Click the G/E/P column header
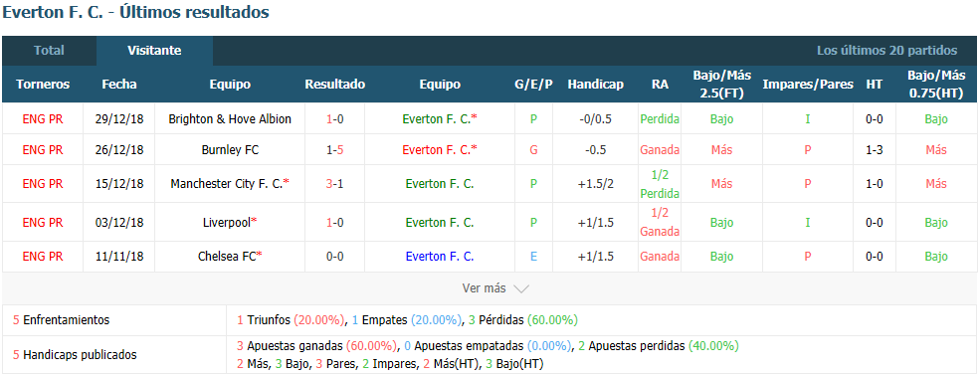Image resolution: width=980 pixels, height=375 pixels. 533,85
